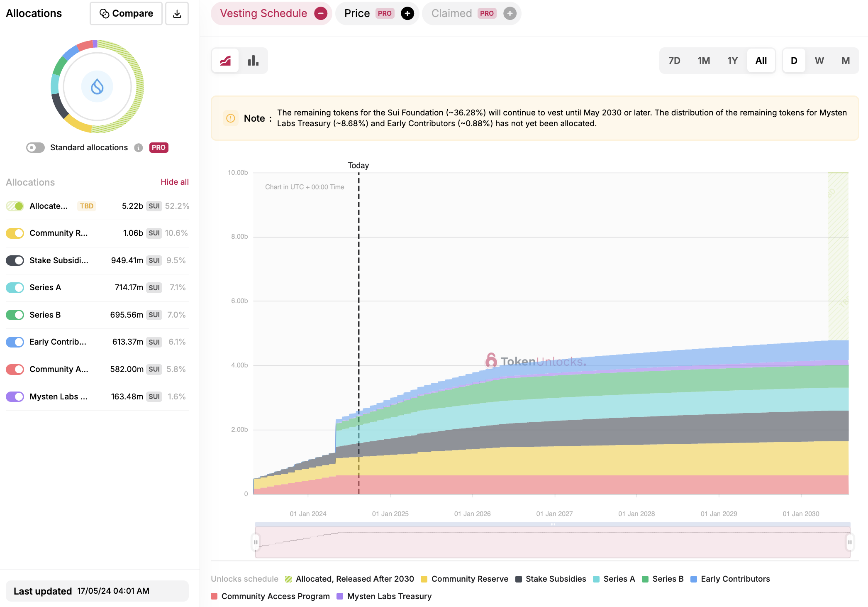The height and width of the screenshot is (607, 868).
Task: Click the 695.56m Series B value
Action: coord(127,315)
